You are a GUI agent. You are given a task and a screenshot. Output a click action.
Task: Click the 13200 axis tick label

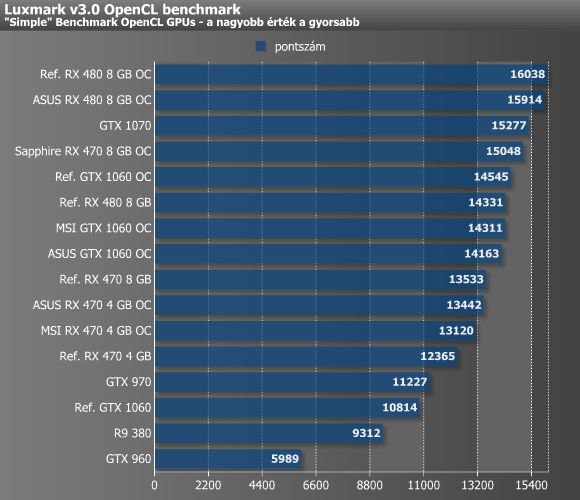(x=477, y=485)
